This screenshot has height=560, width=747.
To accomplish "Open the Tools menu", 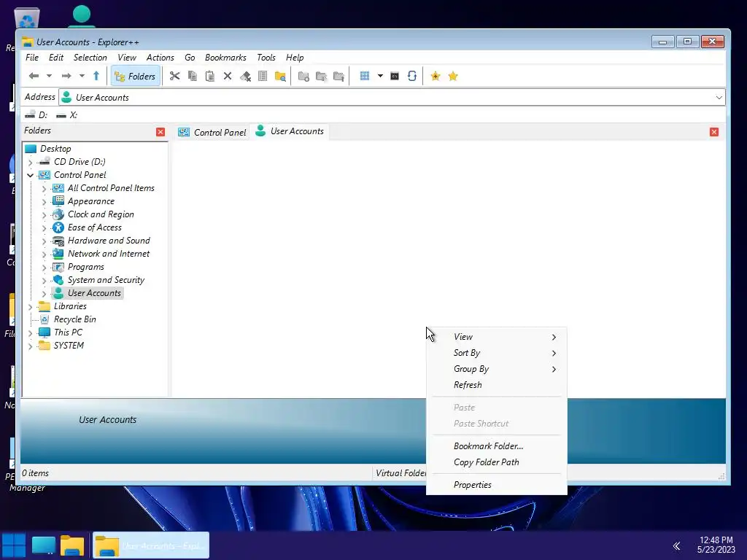I will pyautogui.click(x=266, y=58).
